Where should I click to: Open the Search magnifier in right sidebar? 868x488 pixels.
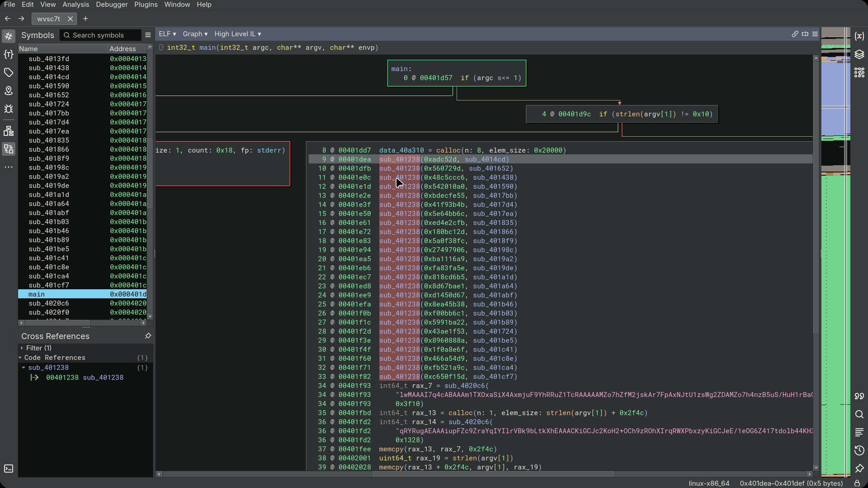tap(859, 414)
